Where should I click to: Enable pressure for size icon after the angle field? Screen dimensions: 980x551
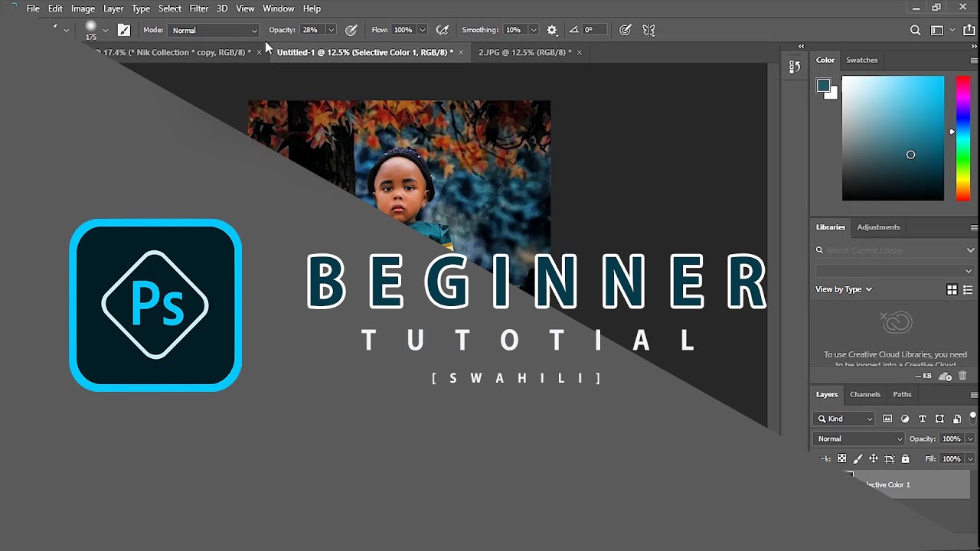(x=626, y=30)
